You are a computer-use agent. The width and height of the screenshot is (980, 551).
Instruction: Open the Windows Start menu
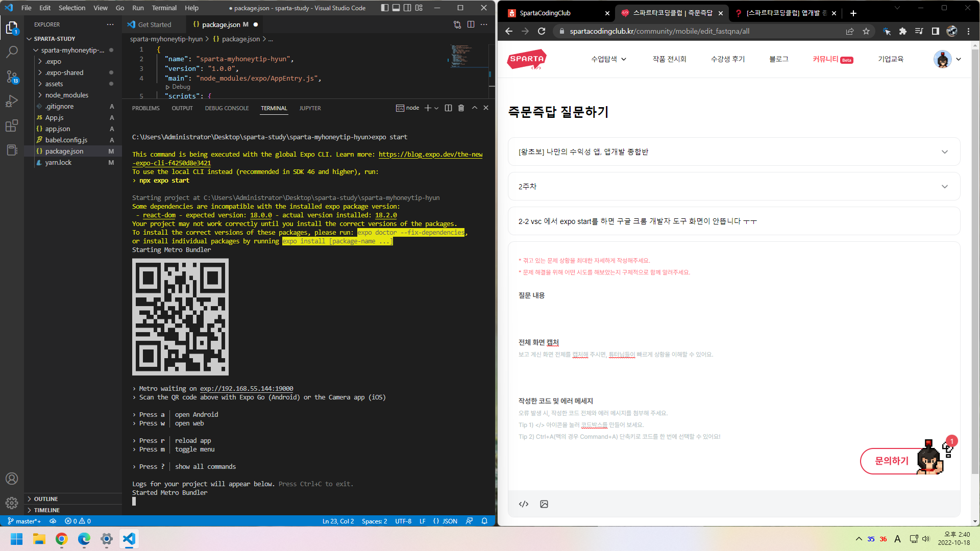pyautogui.click(x=17, y=539)
